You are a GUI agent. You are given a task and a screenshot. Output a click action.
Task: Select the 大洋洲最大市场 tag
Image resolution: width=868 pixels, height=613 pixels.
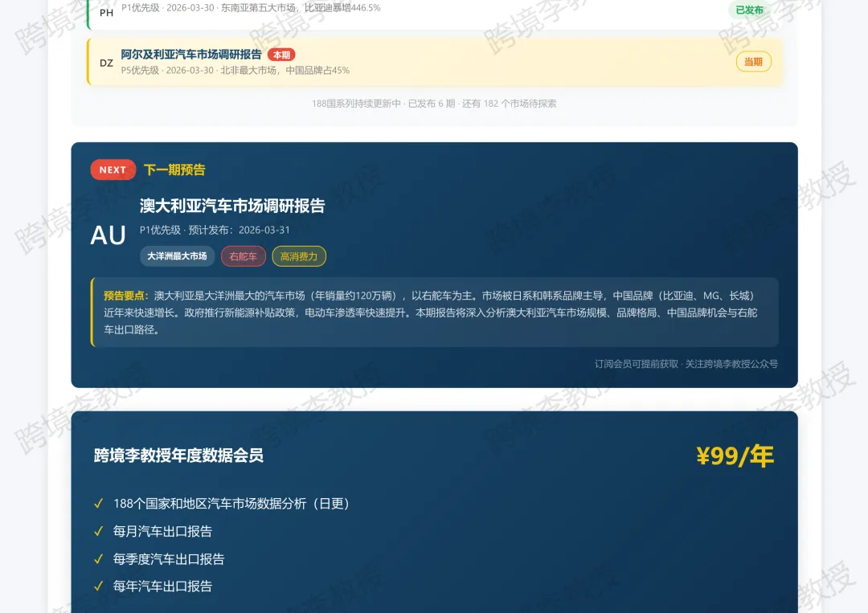coord(177,256)
